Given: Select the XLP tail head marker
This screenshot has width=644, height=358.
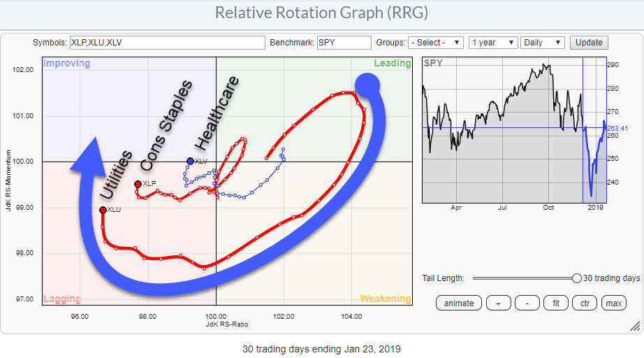Looking at the screenshot, I should point(138,184).
